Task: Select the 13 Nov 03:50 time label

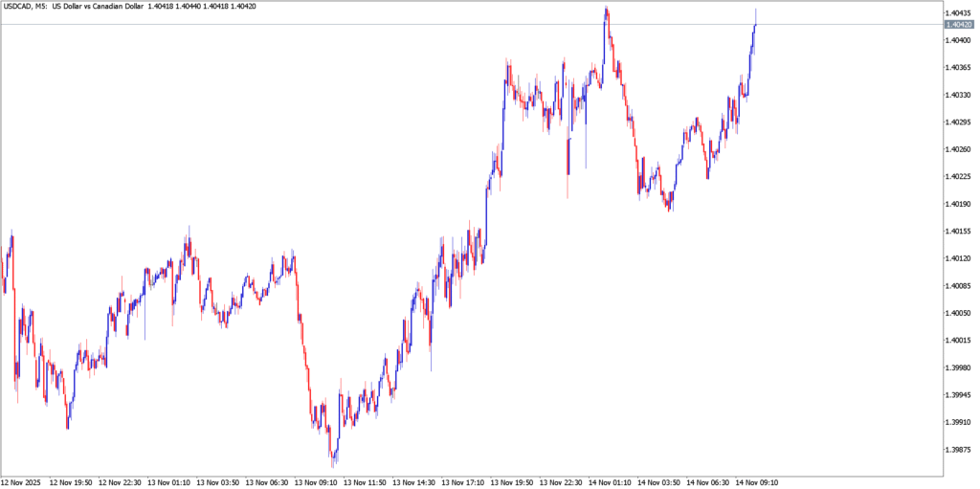Action: click(220, 482)
